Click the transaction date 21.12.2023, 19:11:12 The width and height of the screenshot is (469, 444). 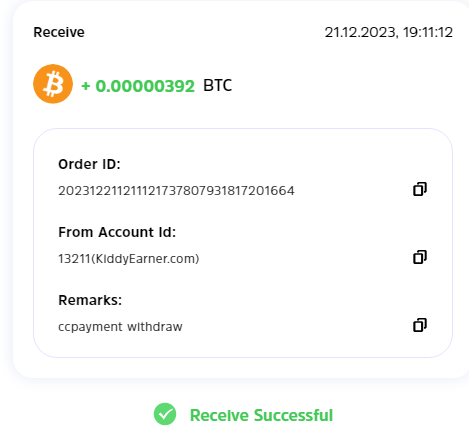389,33
